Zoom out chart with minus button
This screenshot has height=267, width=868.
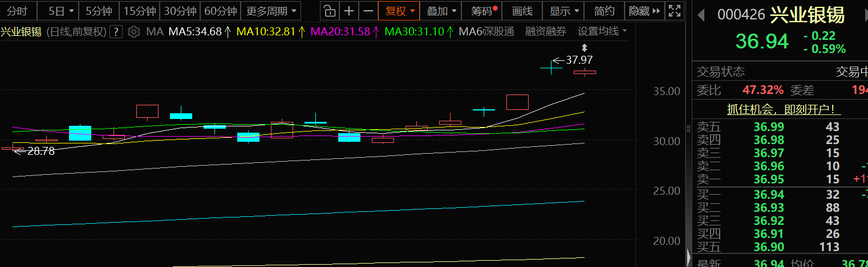coord(368,11)
